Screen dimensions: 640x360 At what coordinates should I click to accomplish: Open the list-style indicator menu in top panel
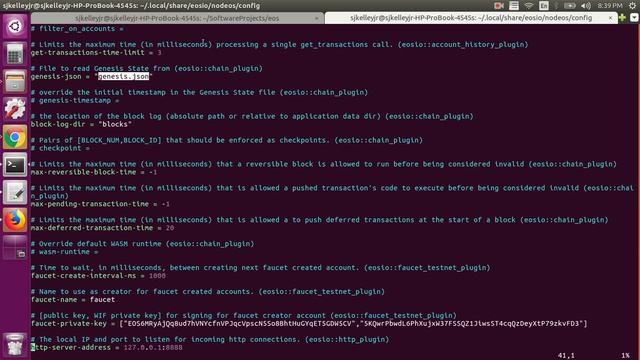coord(514,5)
